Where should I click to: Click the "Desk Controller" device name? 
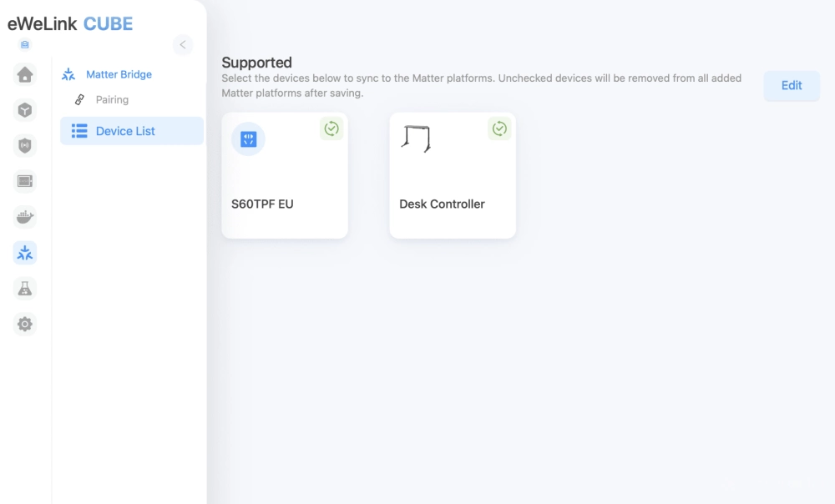[442, 204]
